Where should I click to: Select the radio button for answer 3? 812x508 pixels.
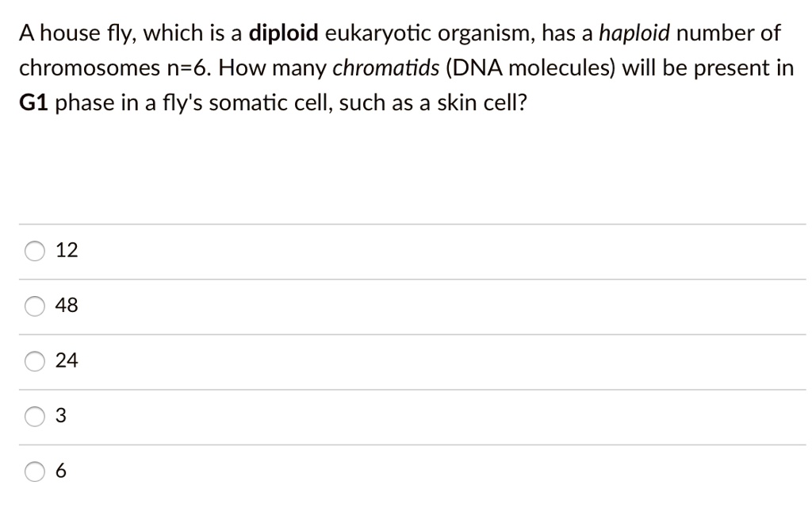point(34,416)
